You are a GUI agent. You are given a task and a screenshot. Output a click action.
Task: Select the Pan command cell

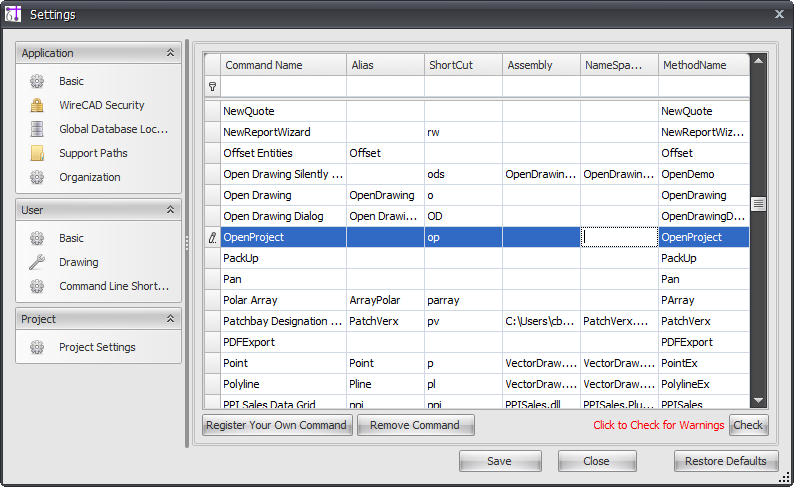click(x=284, y=279)
